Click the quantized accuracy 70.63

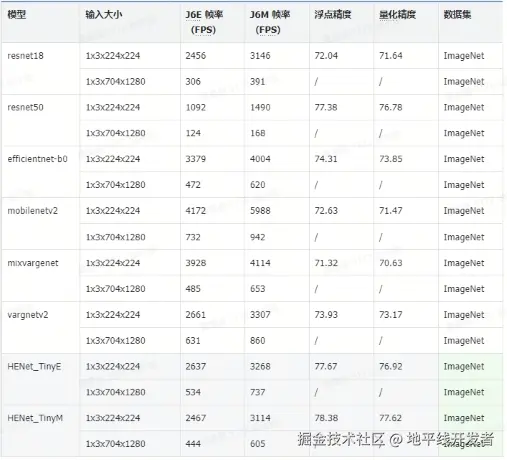pos(391,263)
